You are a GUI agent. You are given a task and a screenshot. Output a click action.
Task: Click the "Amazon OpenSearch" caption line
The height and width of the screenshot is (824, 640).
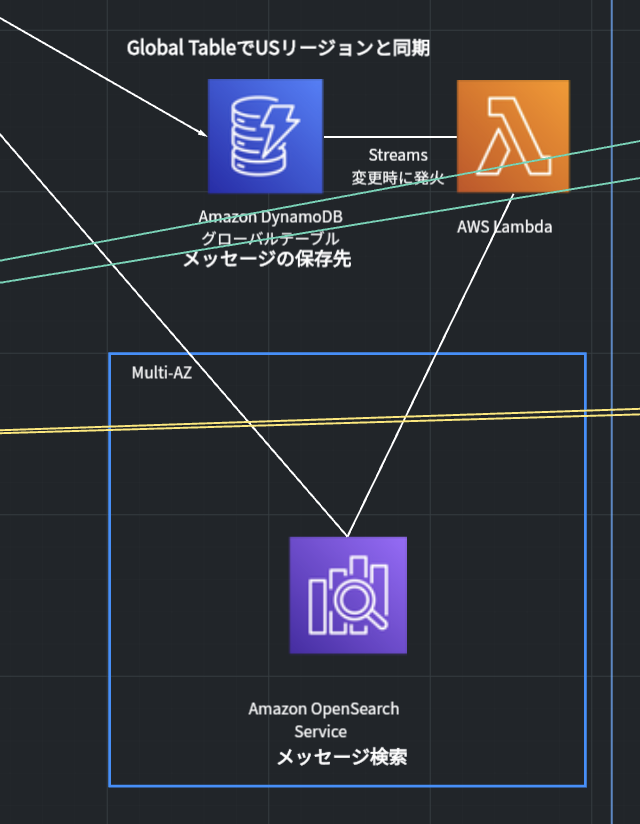324,709
